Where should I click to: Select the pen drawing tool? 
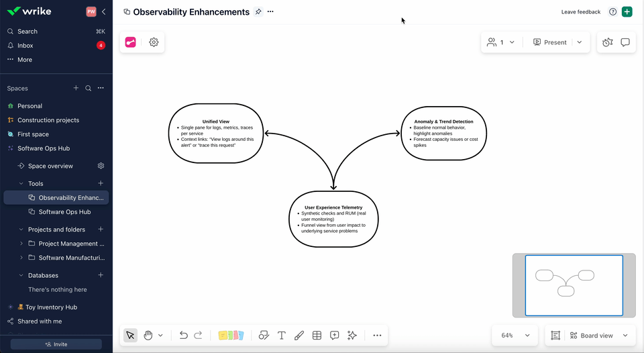299,336
